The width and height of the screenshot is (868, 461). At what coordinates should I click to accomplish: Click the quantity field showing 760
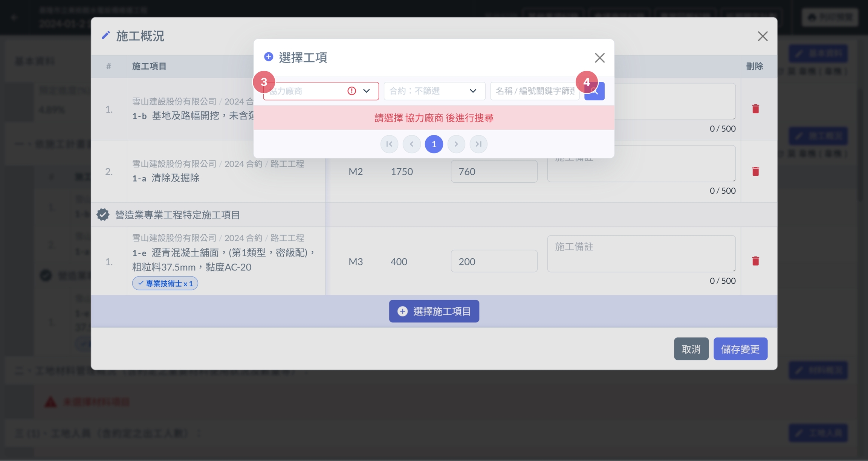tap(494, 172)
